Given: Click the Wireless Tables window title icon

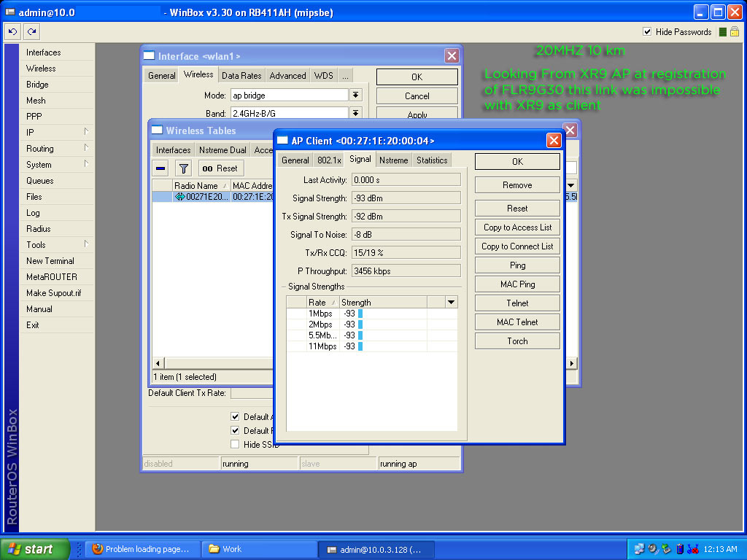Looking at the screenshot, I should [157, 130].
